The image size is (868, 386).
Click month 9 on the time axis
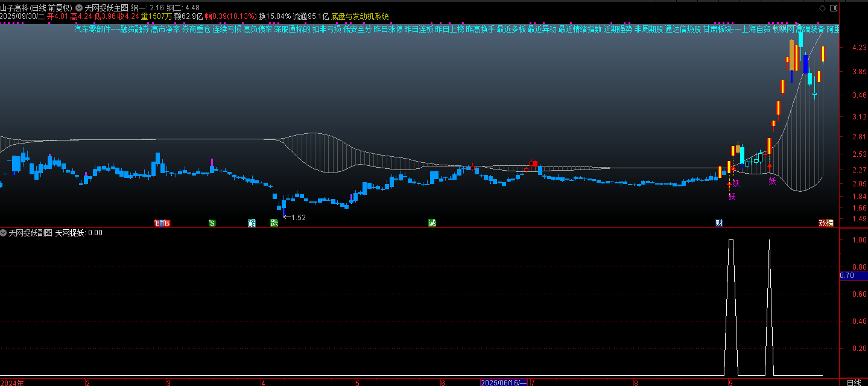click(x=730, y=382)
